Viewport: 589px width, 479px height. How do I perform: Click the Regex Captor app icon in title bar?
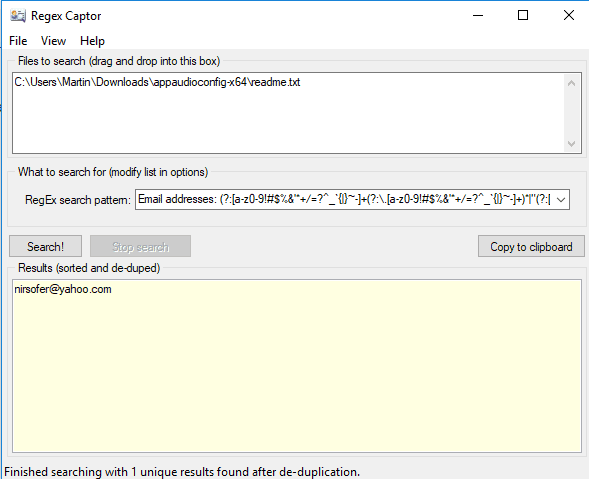click(x=18, y=16)
